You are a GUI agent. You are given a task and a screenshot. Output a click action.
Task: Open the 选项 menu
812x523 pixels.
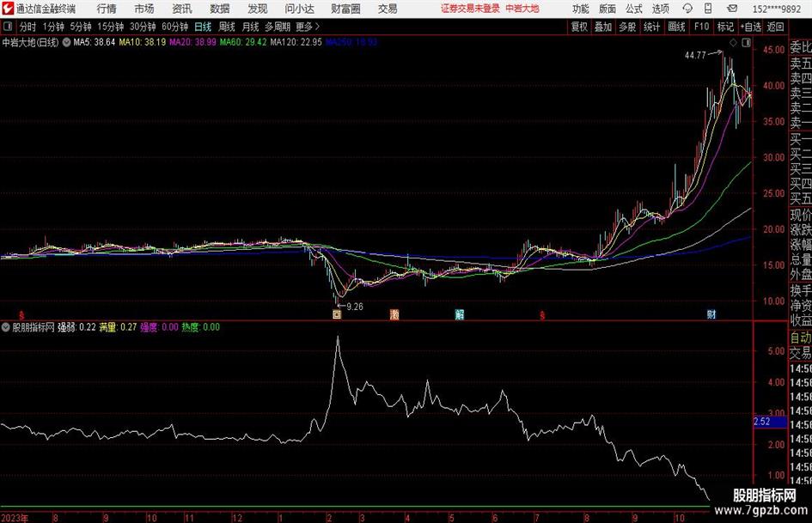[x=660, y=9]
